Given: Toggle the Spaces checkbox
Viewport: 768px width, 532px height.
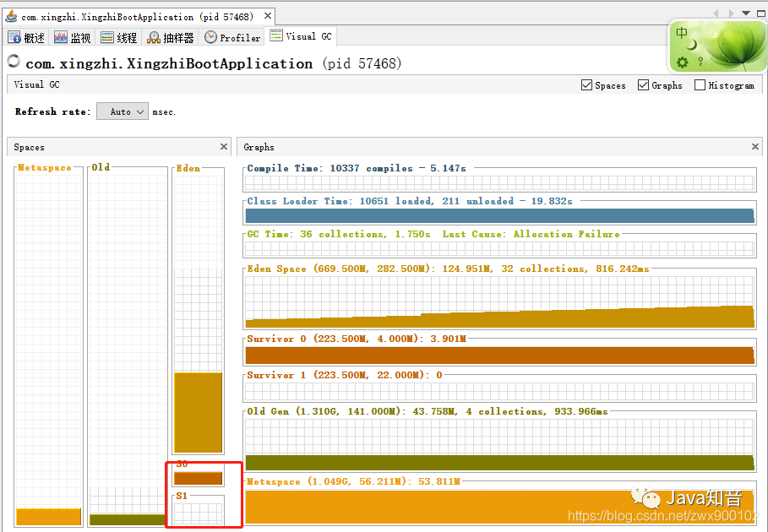Looking at the screenshot, I should click(586, 85).
